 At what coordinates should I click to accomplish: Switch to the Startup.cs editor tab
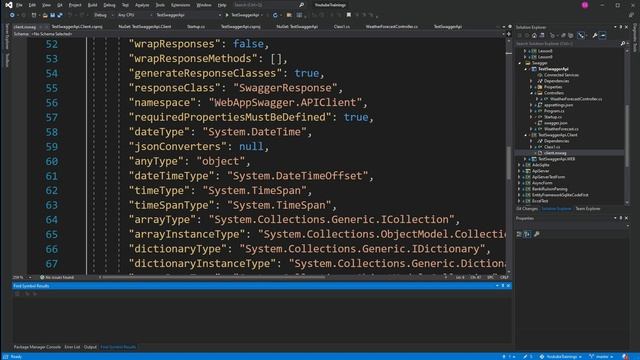tap(196, 27)
